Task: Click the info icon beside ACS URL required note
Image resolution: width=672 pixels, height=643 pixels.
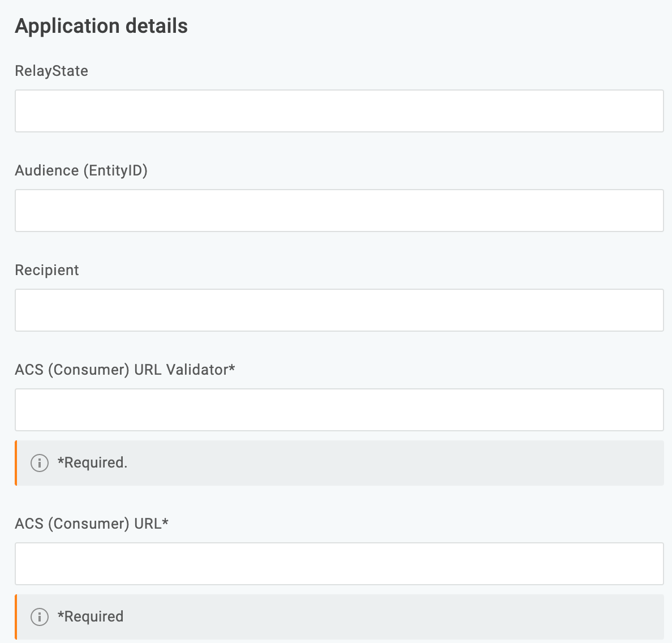Action: pyautogui.click(x=38, y=616)
